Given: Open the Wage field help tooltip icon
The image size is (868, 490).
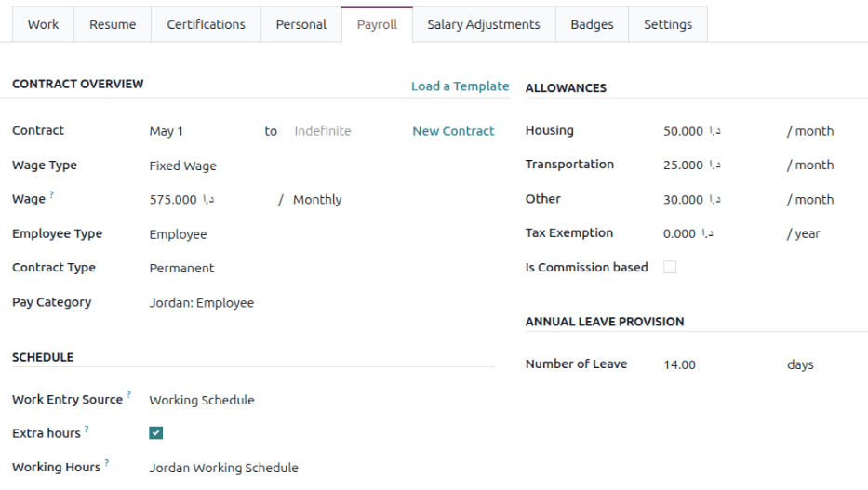Looking at the screenshot, I should click(51, 194).
